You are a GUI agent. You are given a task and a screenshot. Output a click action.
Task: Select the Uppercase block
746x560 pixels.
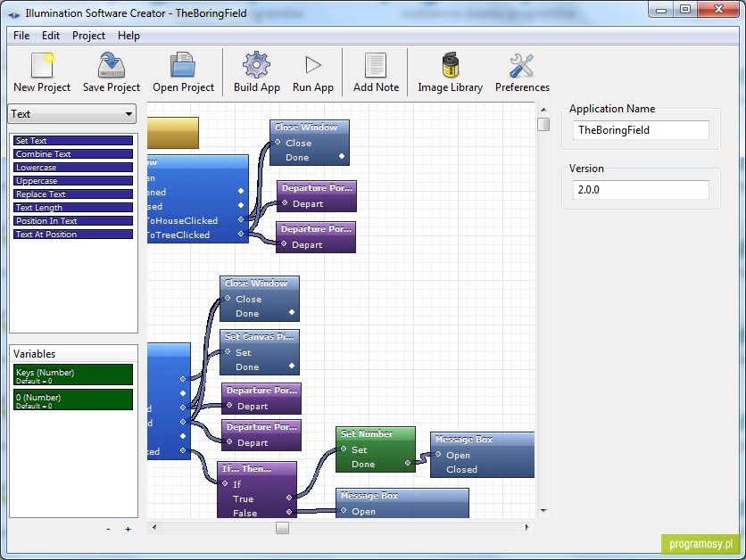tap(73, 181)
